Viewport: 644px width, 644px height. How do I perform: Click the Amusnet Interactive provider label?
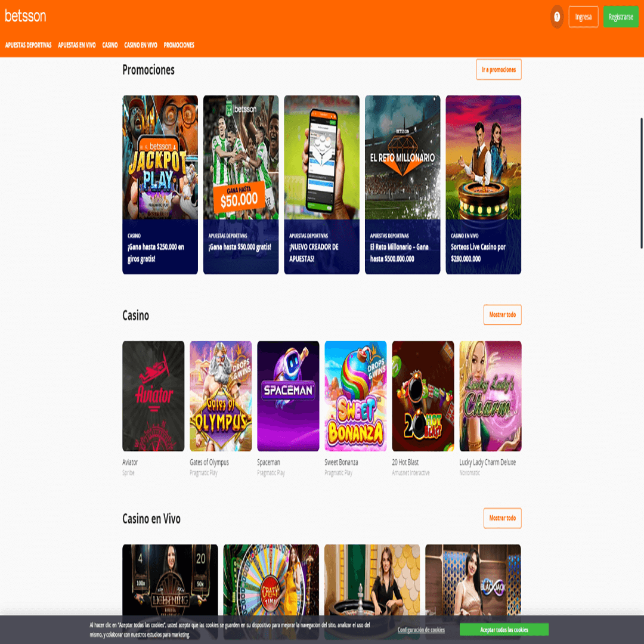pos(411,473)
